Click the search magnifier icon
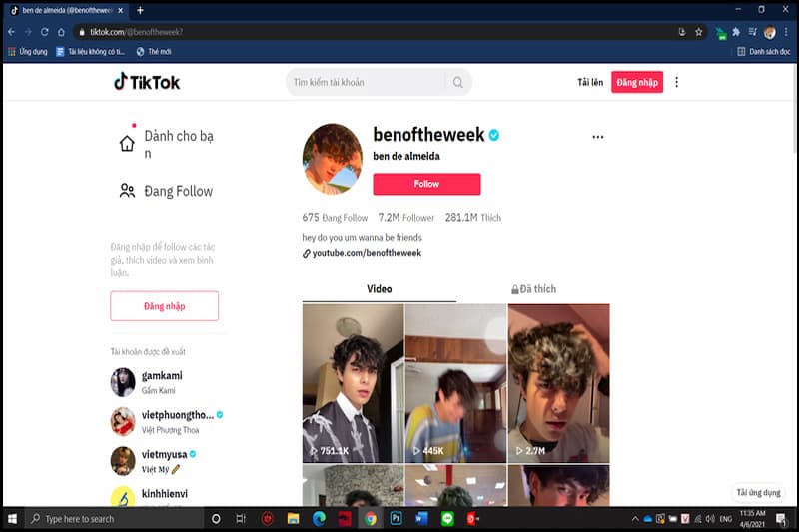The height and width of the screenshot is (532, 799). (x=458, y=82)
